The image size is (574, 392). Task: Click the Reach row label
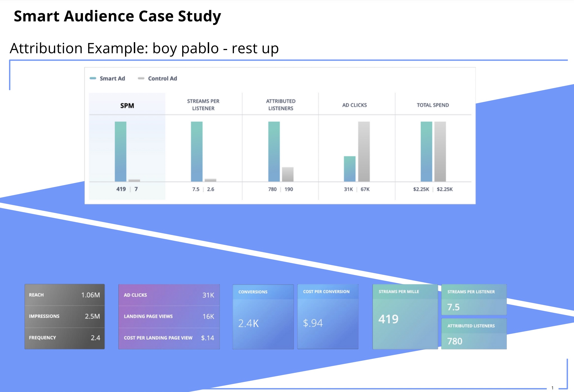point(36,295)
